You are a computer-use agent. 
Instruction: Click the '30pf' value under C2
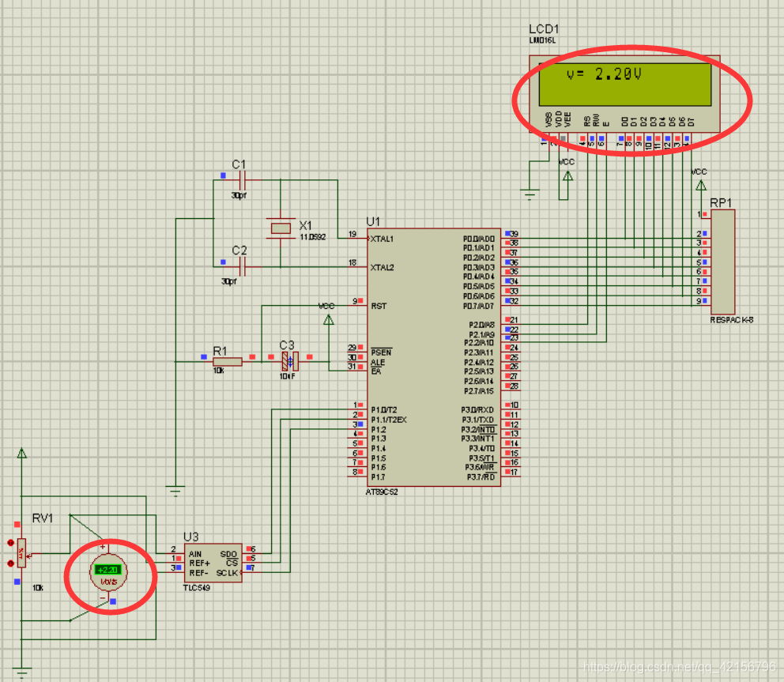click(228, 281)
